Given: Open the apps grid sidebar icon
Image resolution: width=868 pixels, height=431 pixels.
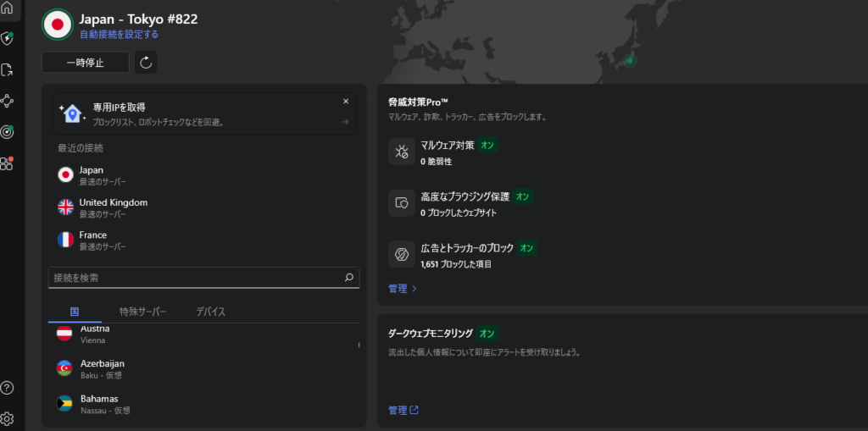Looking at the screenshot, I should pos(8,163).
